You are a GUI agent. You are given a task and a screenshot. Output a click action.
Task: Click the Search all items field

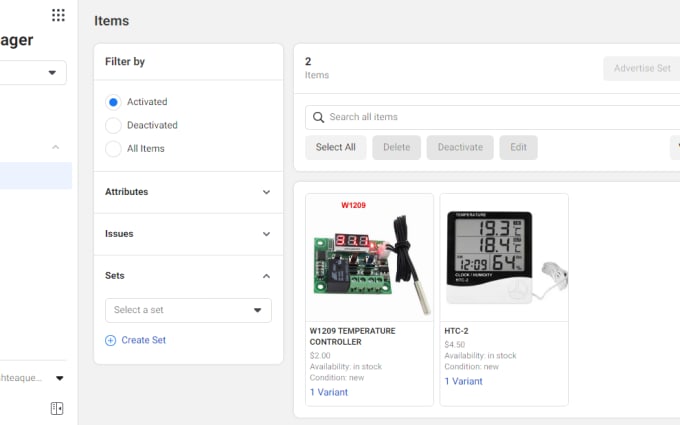(492, 117)
